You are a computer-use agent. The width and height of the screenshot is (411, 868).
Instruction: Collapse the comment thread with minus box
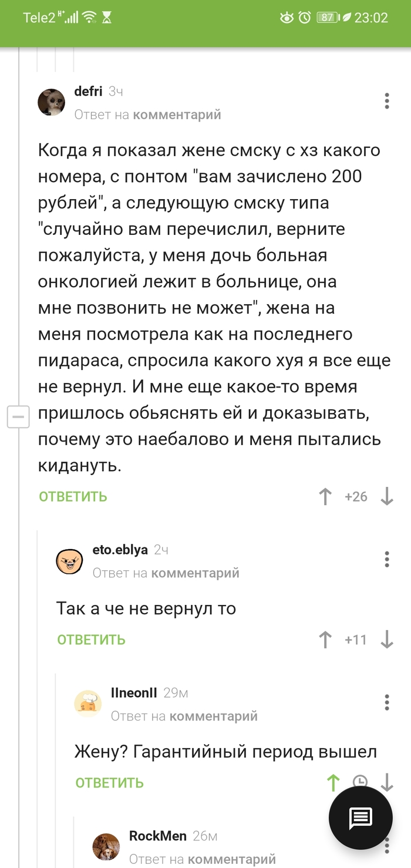click(18, 418)
